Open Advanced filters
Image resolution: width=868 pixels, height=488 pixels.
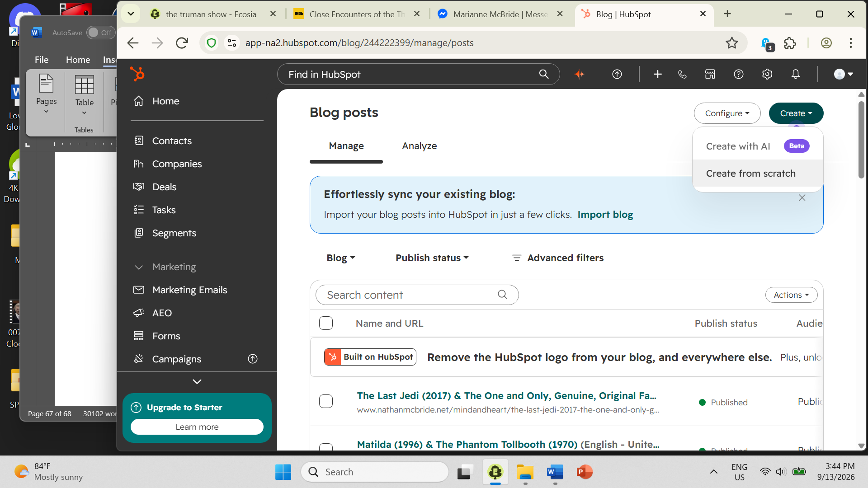558,258
